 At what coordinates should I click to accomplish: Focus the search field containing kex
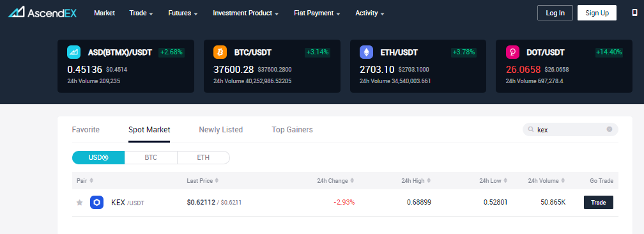click(x=570, y=130)
